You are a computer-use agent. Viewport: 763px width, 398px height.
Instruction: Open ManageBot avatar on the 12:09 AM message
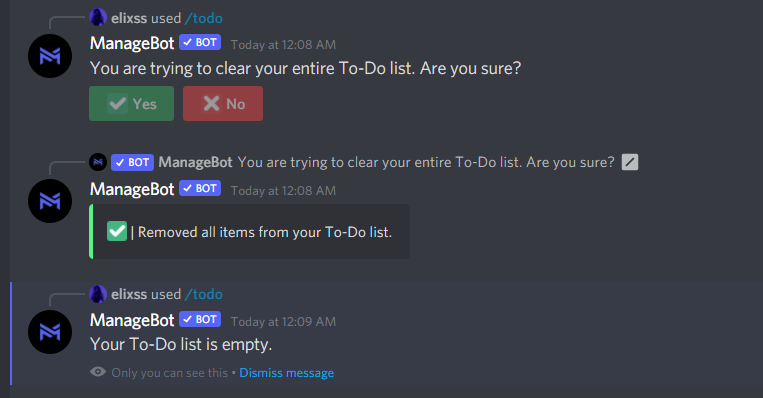50,332
